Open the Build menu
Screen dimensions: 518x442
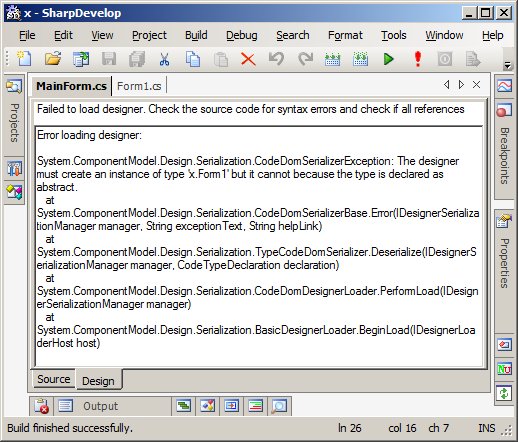point(196,35)
